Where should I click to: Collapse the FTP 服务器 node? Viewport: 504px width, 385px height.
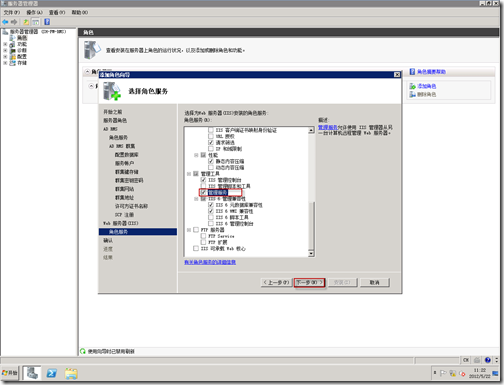189,230
